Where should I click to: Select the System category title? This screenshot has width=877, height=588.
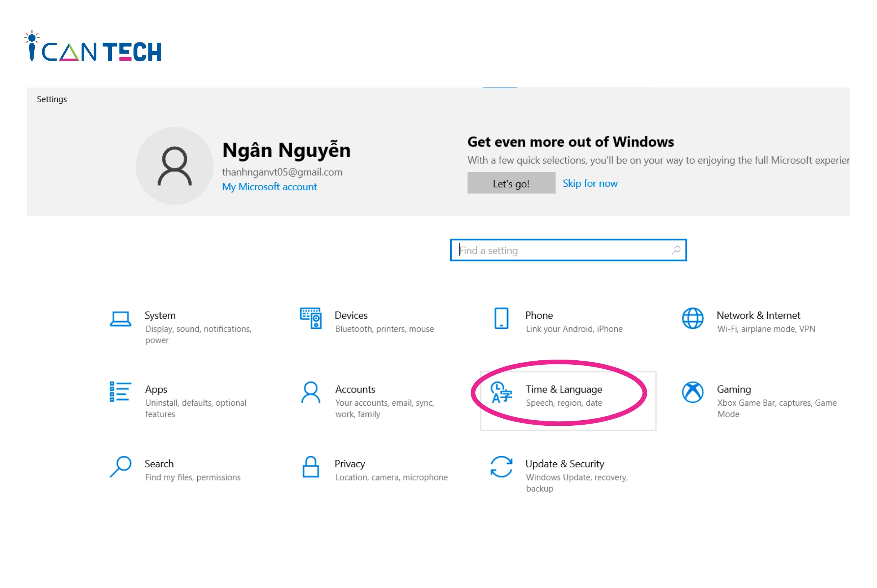(160, 315)
